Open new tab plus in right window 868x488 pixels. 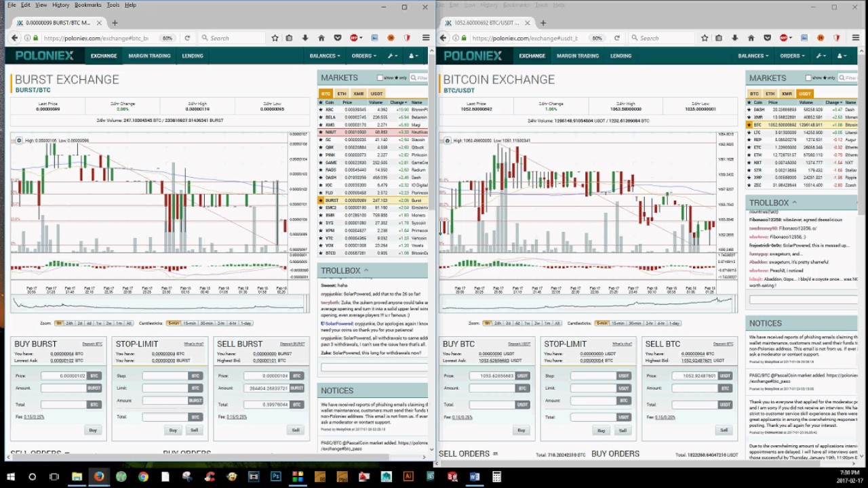coord(542,22)
